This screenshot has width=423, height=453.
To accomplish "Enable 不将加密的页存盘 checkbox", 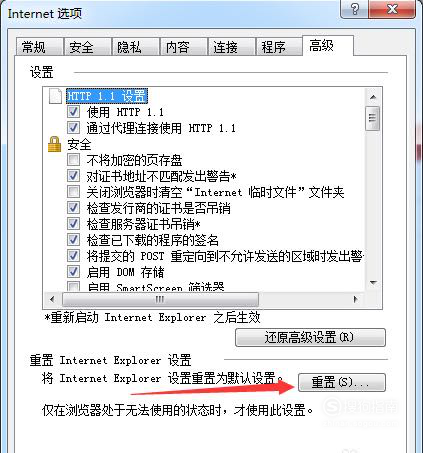I will click(73, 160).
